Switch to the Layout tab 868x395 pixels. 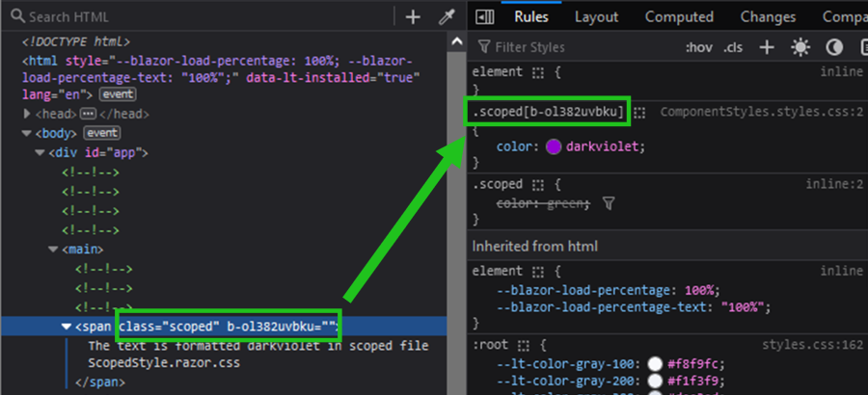click(596, 17)
